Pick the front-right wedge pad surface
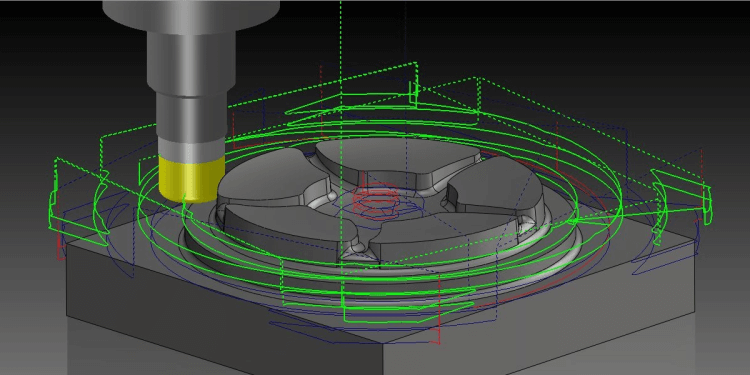The width and height of the screenshot is (750, 375). coord(445,237)
